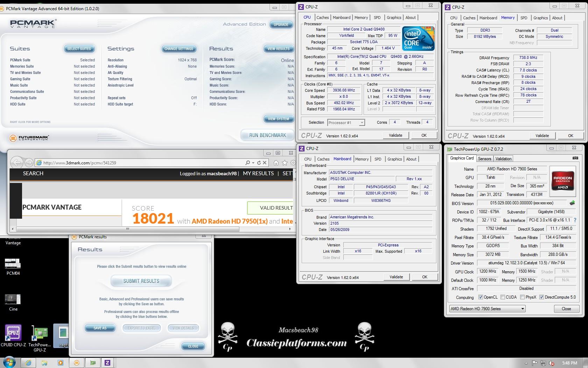The image size is (588, 368).
Task: Open CPUID CPU-Z desktop shortcut
Action: click(13, 335)
